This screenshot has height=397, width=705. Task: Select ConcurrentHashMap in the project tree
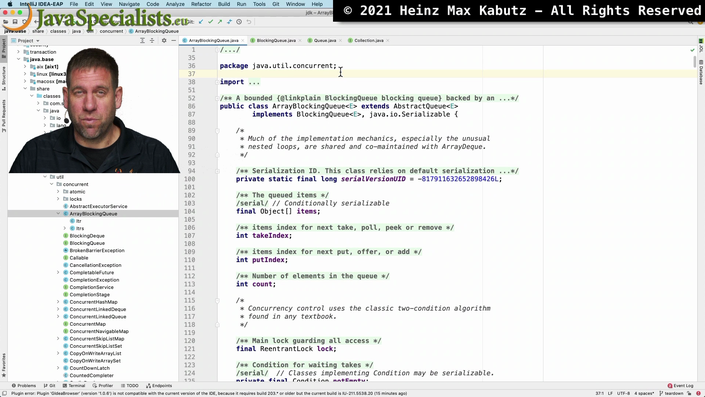point(94,302)
